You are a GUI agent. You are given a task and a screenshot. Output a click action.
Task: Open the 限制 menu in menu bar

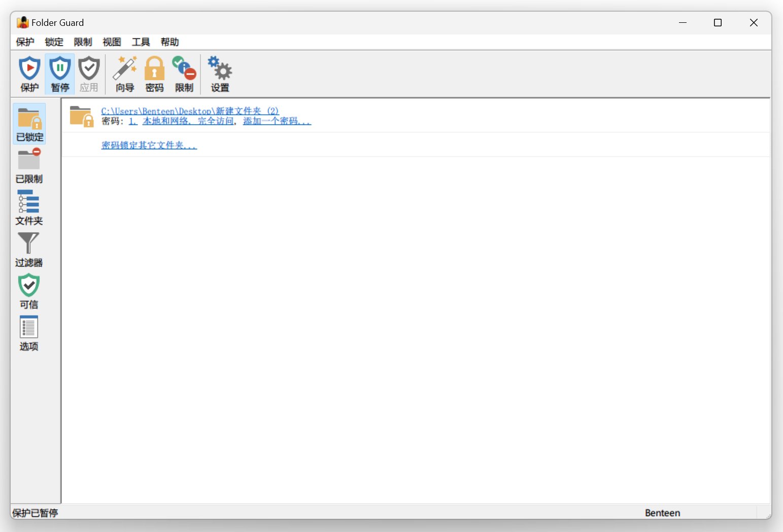pos(83,42)
